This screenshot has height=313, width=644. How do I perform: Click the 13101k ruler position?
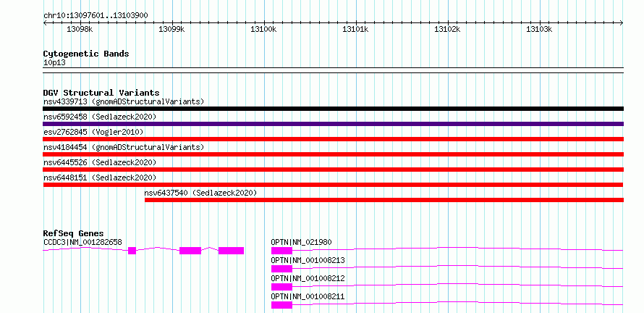point(356,29)
